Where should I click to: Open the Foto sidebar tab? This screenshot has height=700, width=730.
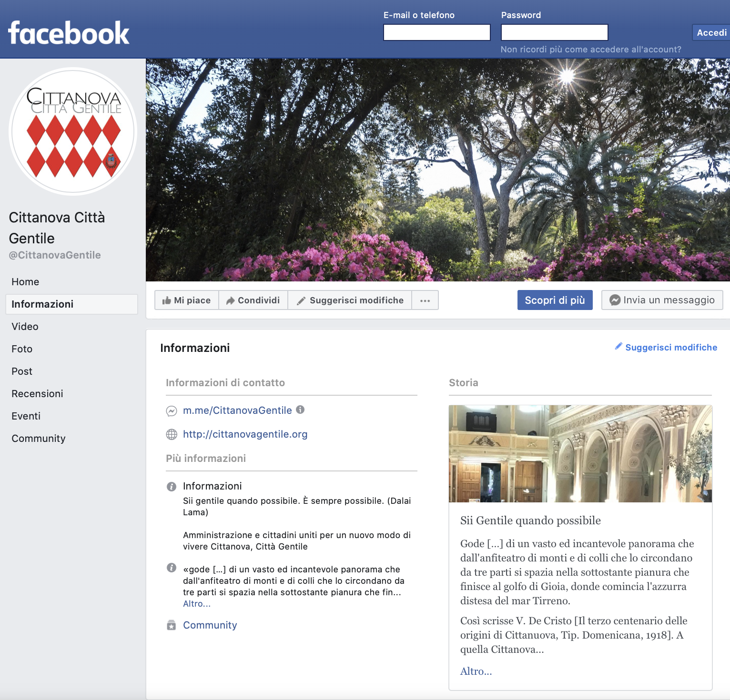click(22, 349)
